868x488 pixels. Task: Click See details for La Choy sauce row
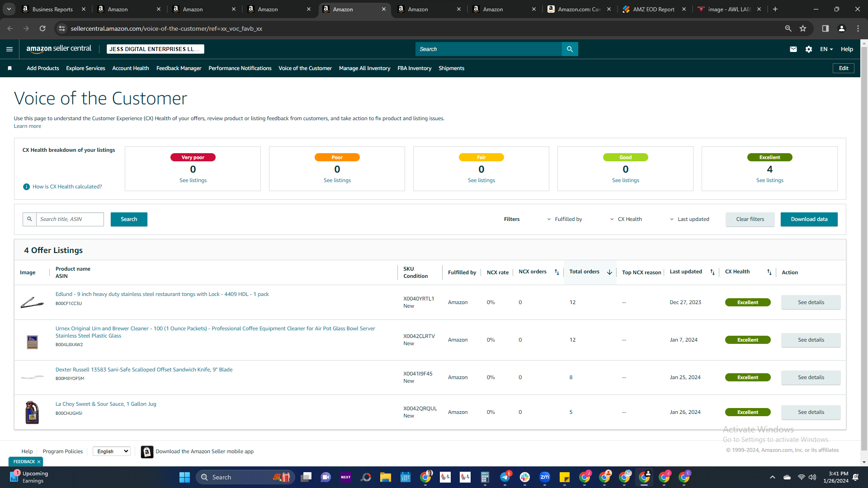click(811, 412)
